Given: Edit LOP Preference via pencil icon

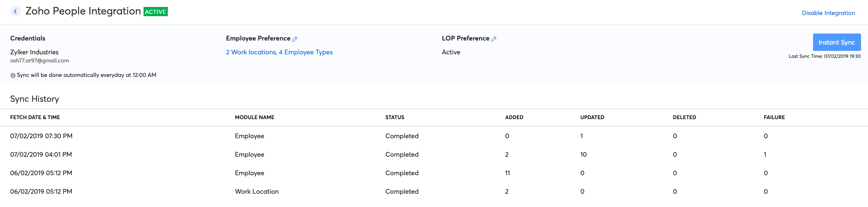Looking at the screenshot, I should tap(494, 39).
